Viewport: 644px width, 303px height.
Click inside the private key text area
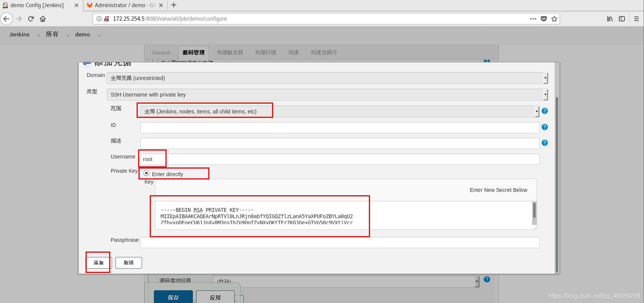343,215
